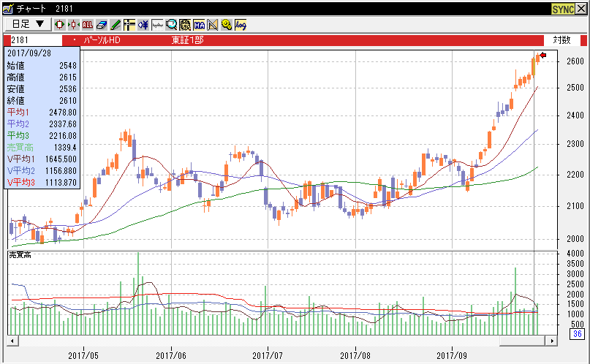Click the ALL display icon

88,24
